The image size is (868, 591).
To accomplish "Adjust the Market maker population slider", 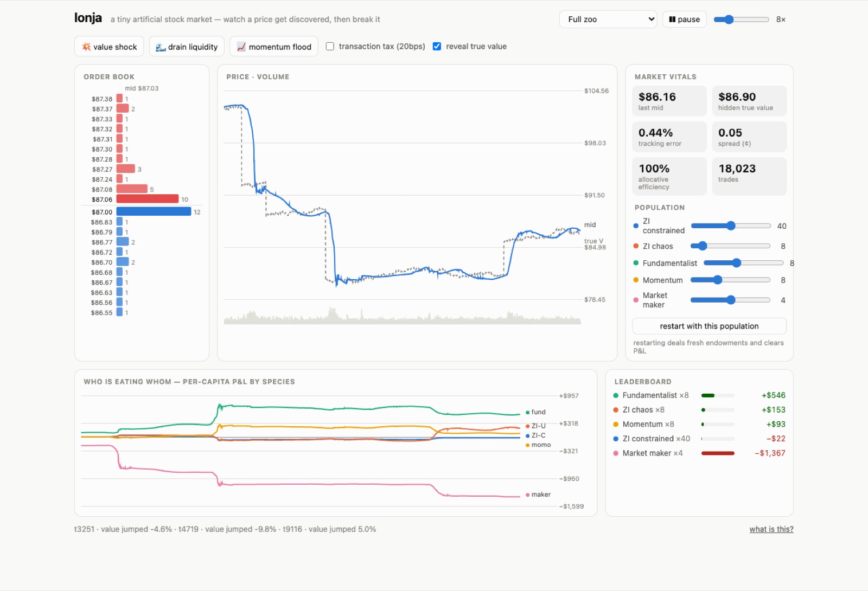I will pyautogui.click(x=731, y=300).
